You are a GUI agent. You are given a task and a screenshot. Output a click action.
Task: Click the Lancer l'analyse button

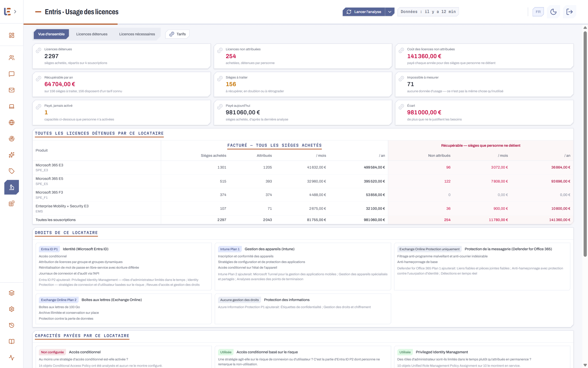pos(364,12)
